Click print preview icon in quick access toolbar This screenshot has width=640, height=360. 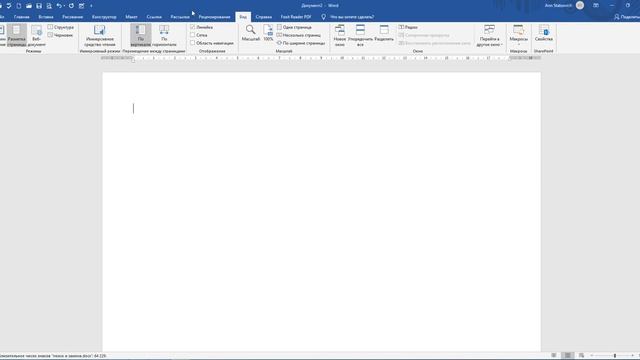point(49,6)
